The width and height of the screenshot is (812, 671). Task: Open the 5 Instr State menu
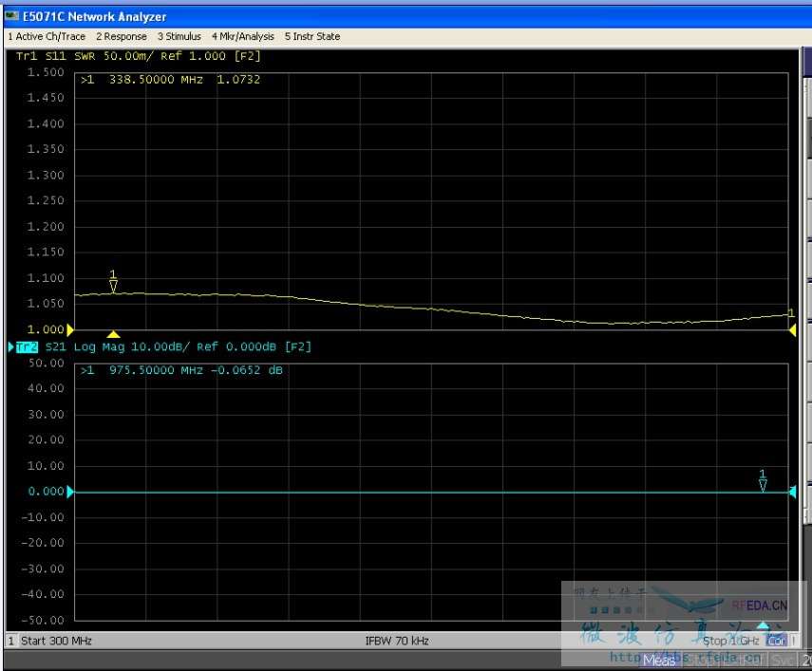pyautogui.click(x=312, y=36)
